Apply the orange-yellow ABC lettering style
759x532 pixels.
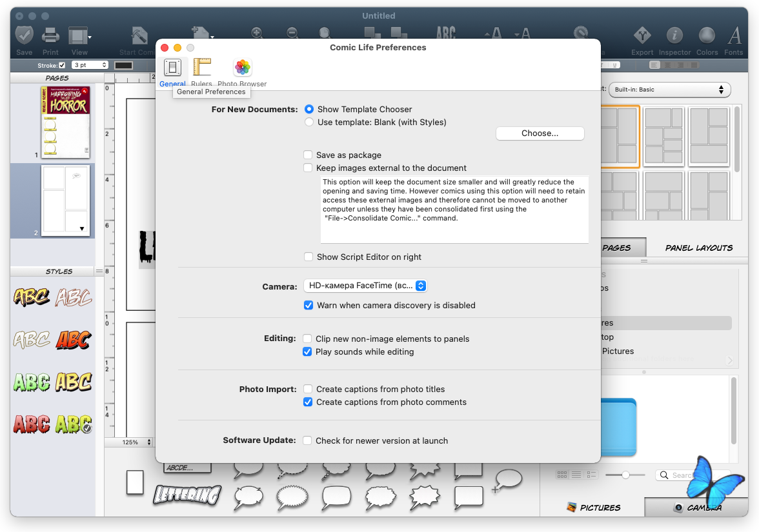pos(31,297)
